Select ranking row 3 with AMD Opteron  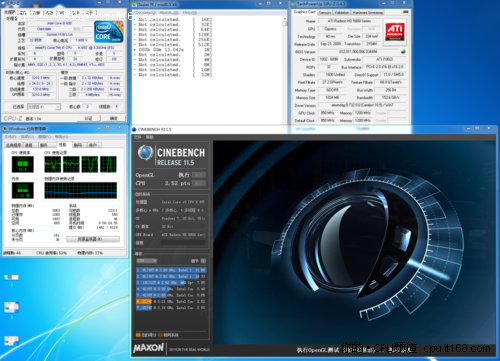[171, 282]
